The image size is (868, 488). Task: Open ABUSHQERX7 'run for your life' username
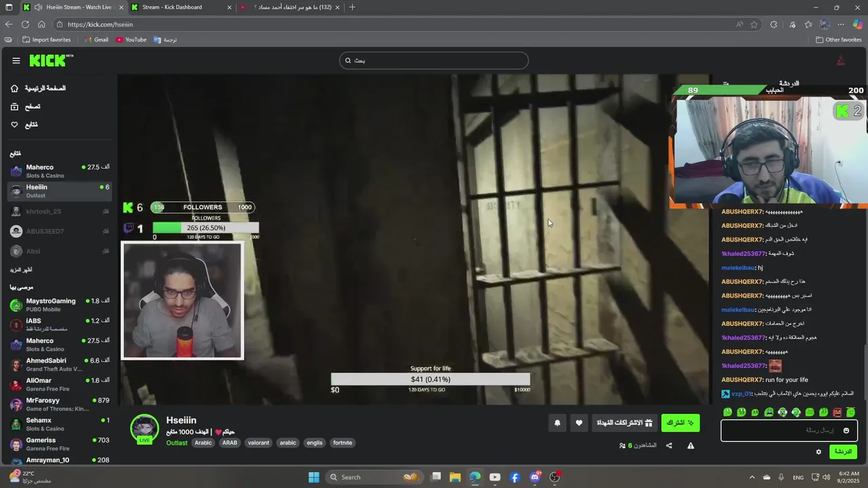[x=742, y=380]
